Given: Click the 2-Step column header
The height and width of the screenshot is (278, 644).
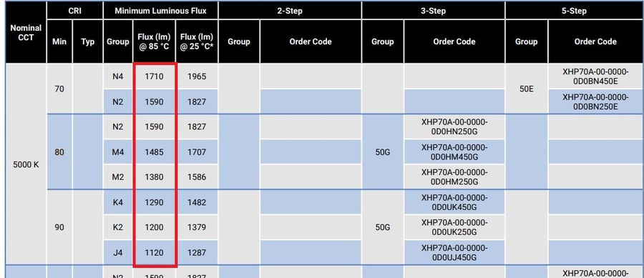Looking at the screenshot, I should click(x=290, y=10).
